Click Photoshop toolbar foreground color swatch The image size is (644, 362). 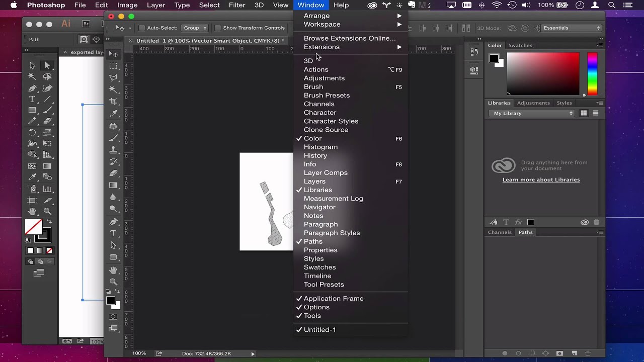click(x=111, y=301)
